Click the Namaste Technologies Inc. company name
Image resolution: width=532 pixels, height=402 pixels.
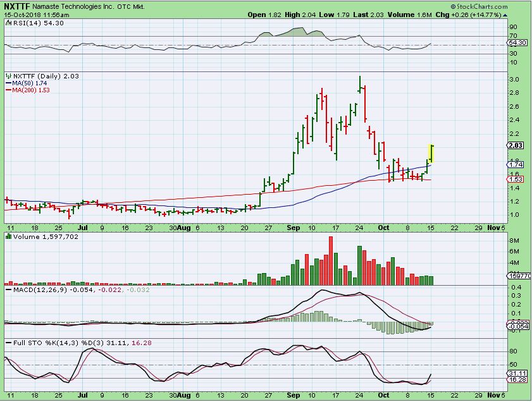73,6
